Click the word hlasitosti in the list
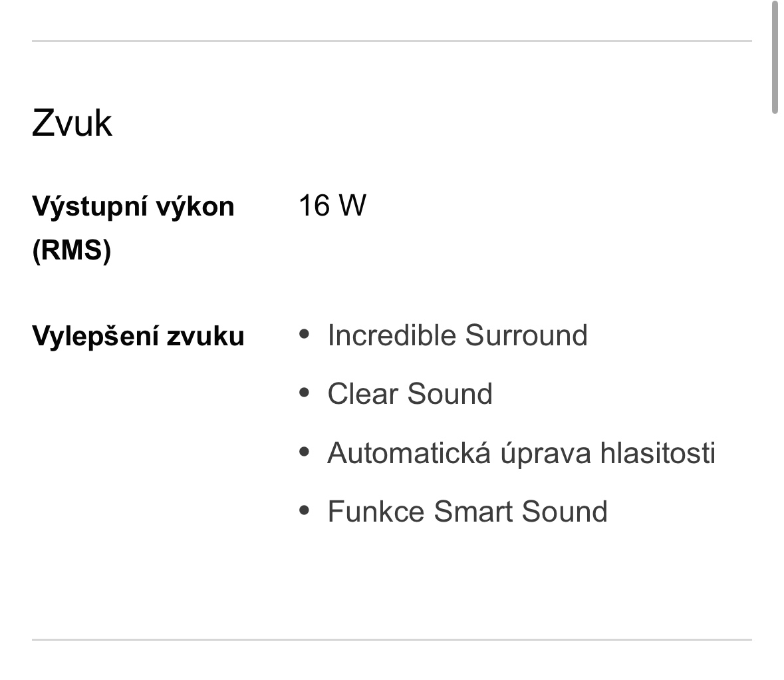784x680 pixels. [657, 453]
